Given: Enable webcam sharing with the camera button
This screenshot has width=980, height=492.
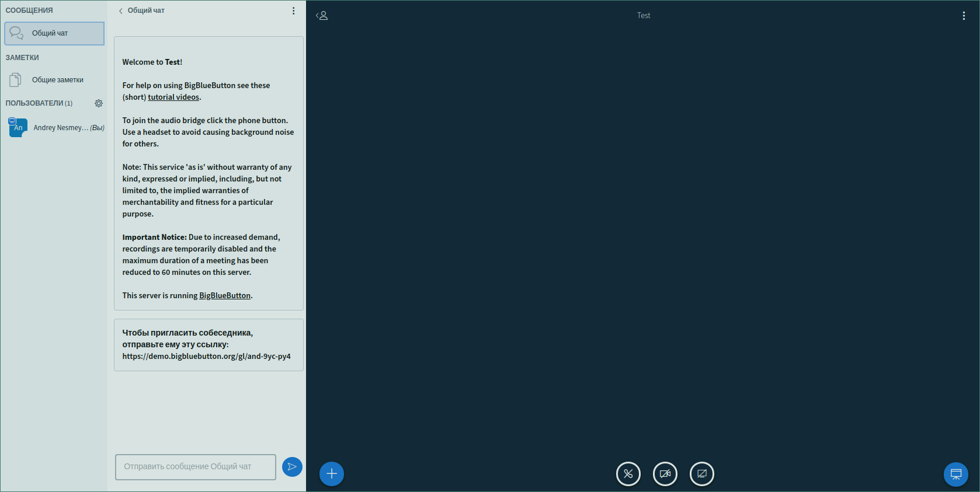Looking at the screenshot, I should pos(665,474).
